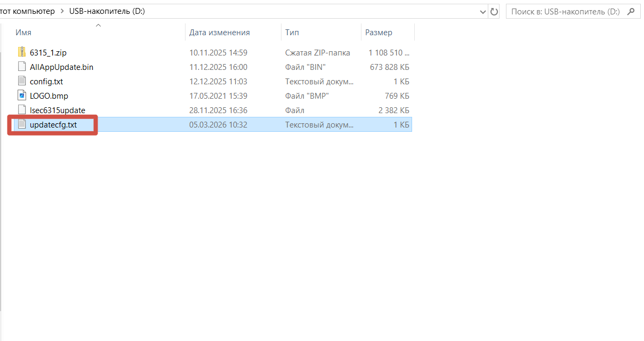Sort by the Тип column header
The image size is (644, 341).
click(292, 33)
